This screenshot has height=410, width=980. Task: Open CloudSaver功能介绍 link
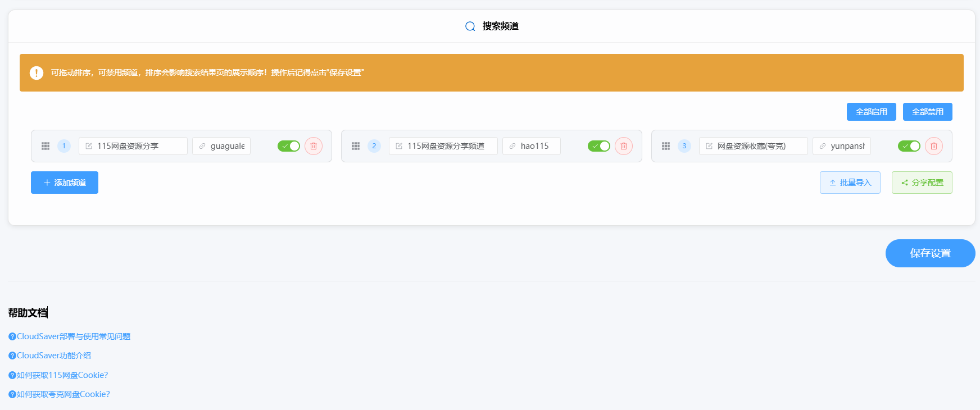pos(50,356)
